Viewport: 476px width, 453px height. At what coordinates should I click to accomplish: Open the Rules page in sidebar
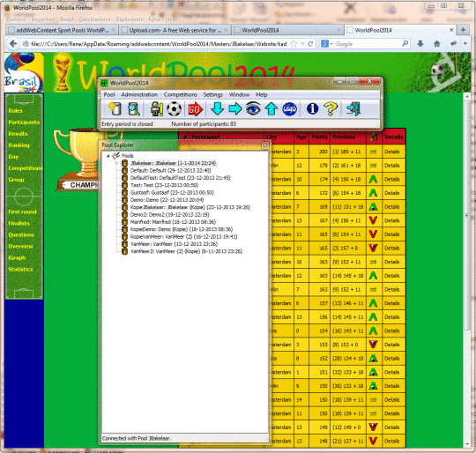(x=16, y=111)
